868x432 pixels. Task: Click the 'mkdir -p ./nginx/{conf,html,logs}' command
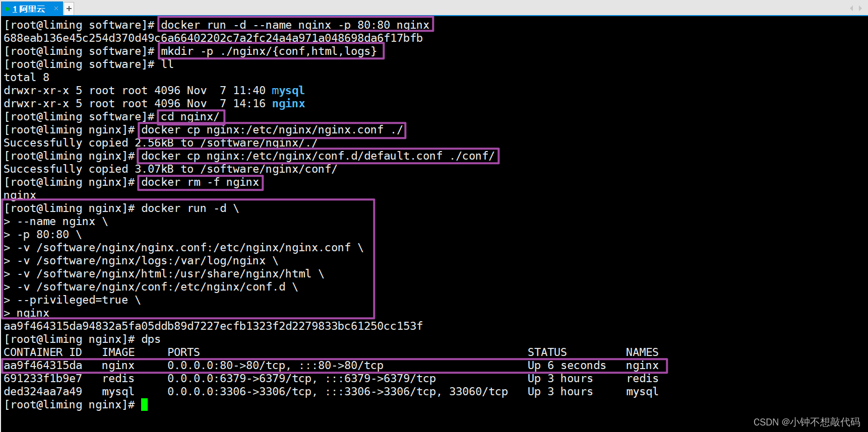tap(269, 51)
